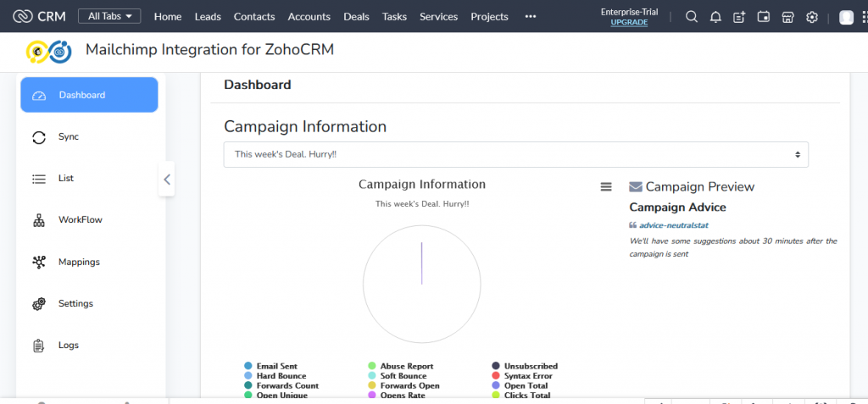868x404 pixels.
Task: Click the chart title Campaign Information
Action: [422, 184]
